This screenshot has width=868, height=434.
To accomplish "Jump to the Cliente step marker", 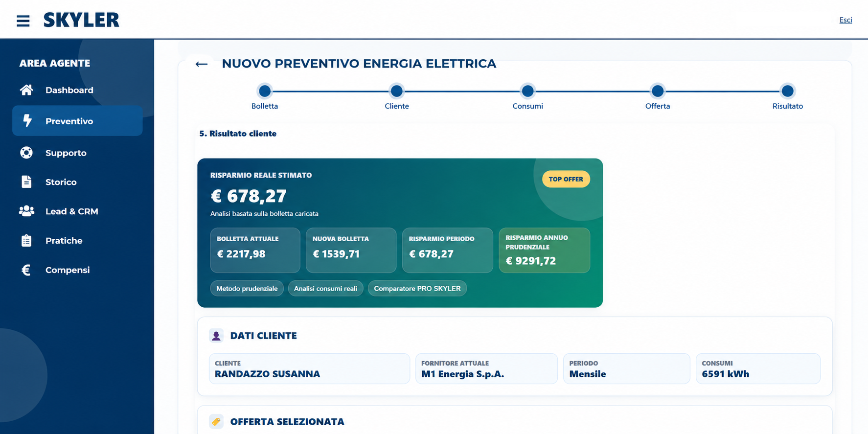I will click(397, 91).
